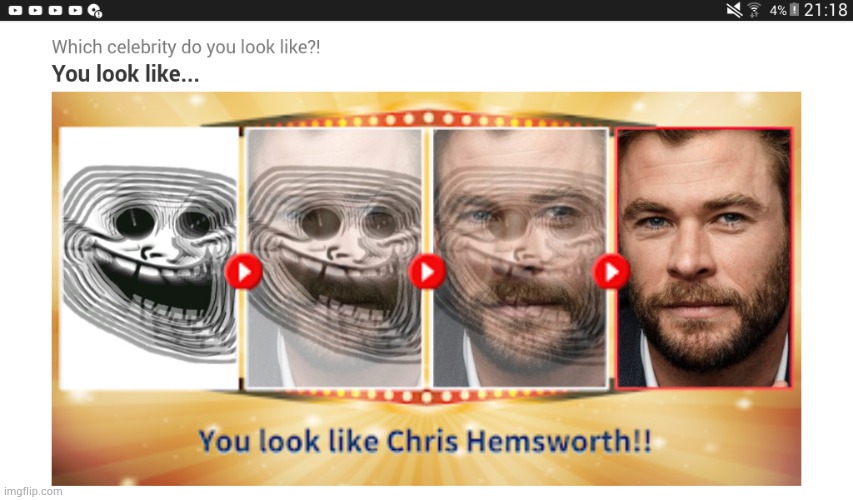Screen dimensions: 853x500
Task: Select the black-and-white troll face drawing
Action: [x=149, y=258]
